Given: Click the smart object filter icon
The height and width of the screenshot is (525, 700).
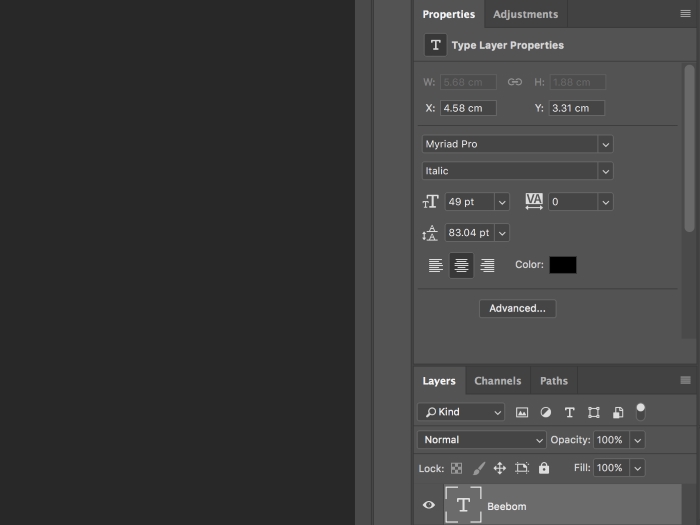Looking at the screenshot, I should [618, 412].
